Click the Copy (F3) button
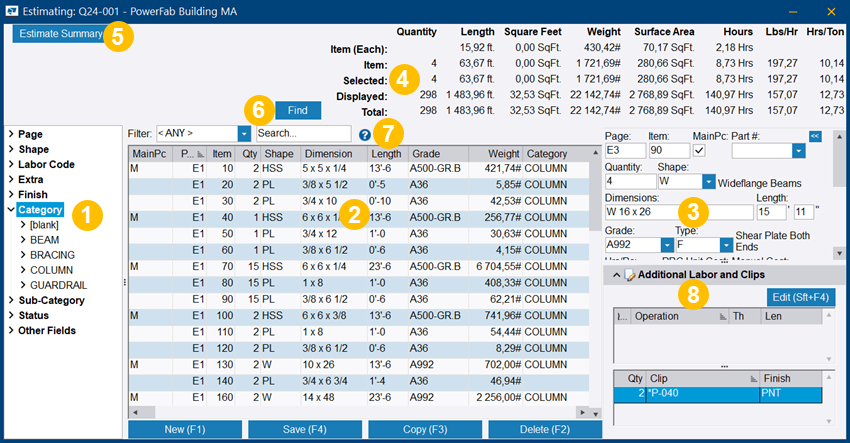Image resolution: width=850 pixels, height=443 pixels. 425,429
